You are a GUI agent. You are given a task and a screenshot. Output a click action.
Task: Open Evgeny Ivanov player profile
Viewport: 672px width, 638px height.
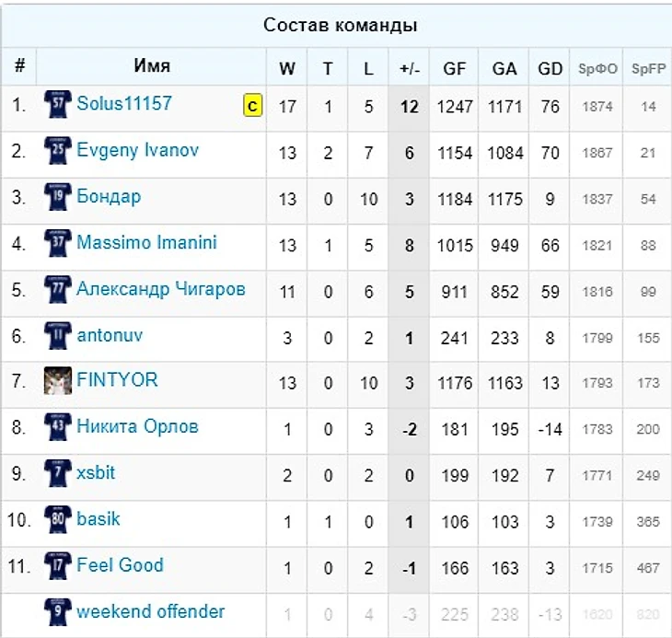(137, 150)
